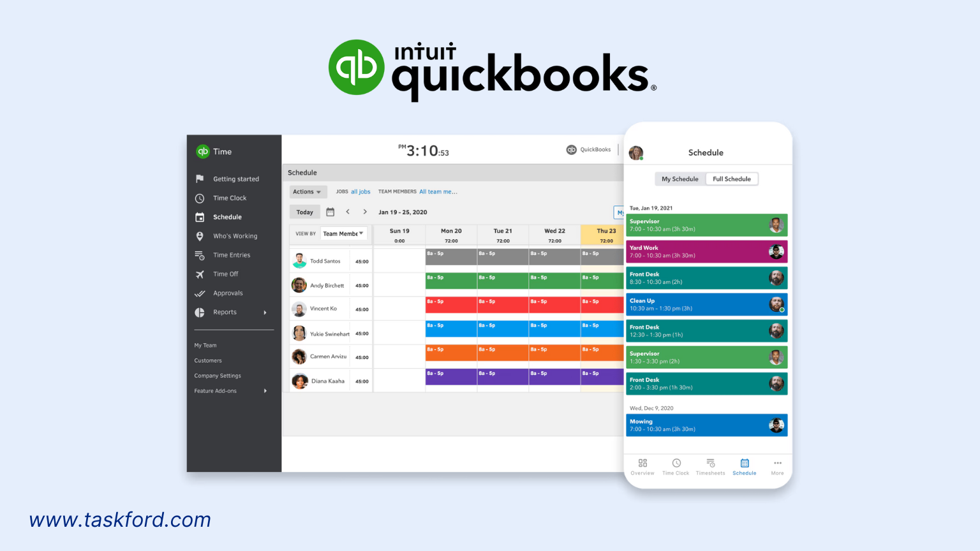Image resolution: width=980 pixels, height=551 pixels.
Task: Click the Time Clock clock icon
Action: click(200, 198)
